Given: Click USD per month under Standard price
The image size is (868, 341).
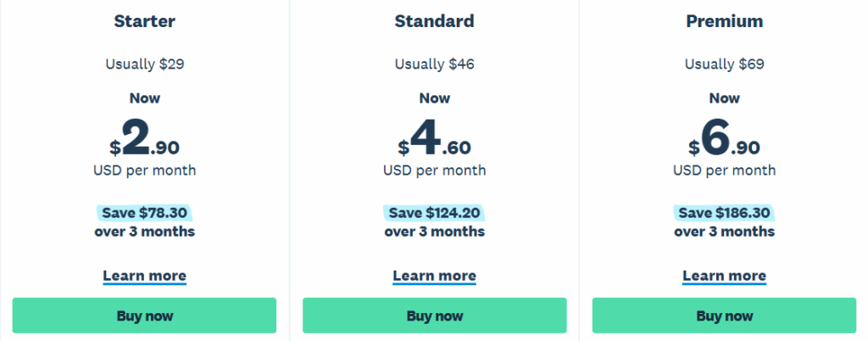Looking at the screenshot, I should (x=435, y=170).
